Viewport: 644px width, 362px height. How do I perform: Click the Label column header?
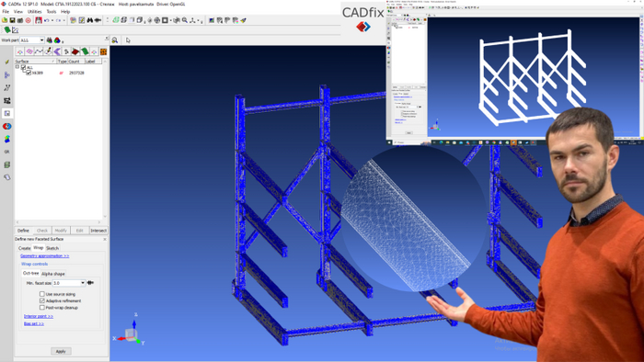[93, 61]
